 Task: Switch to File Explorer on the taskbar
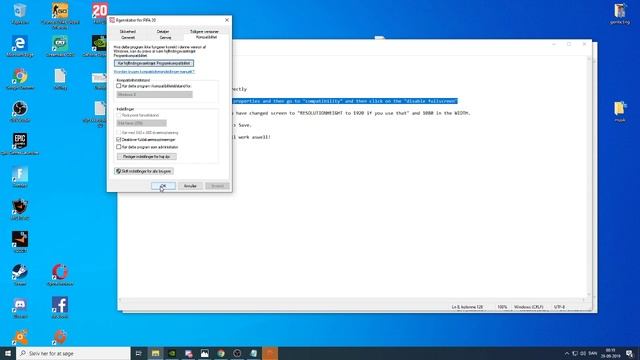[156, 353]
